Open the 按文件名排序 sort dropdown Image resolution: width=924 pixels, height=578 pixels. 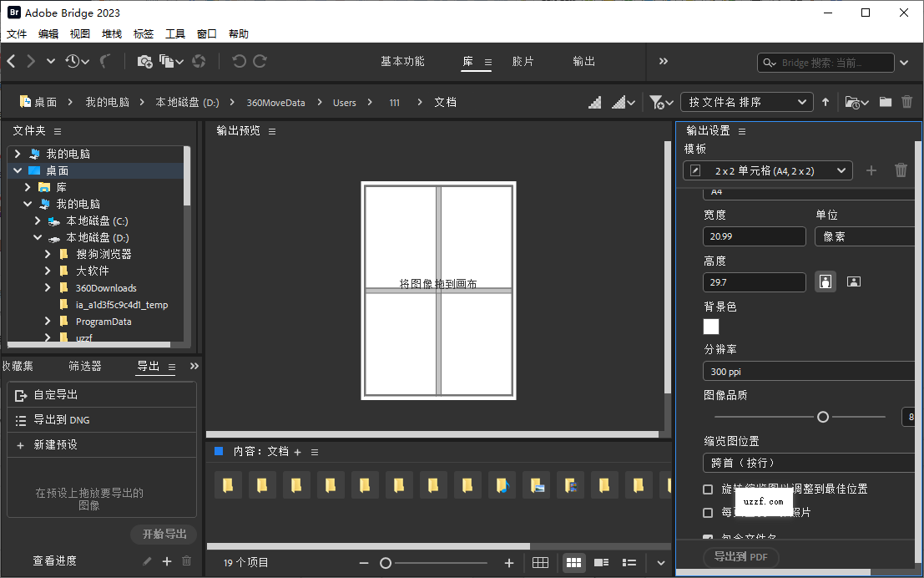point(745,102)
